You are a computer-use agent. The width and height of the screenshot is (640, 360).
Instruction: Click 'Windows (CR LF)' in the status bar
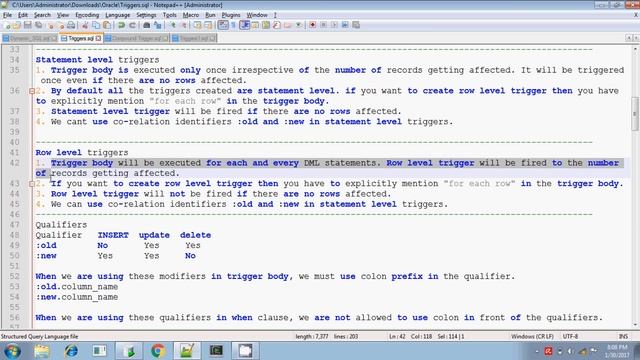[x=532, y=336]
